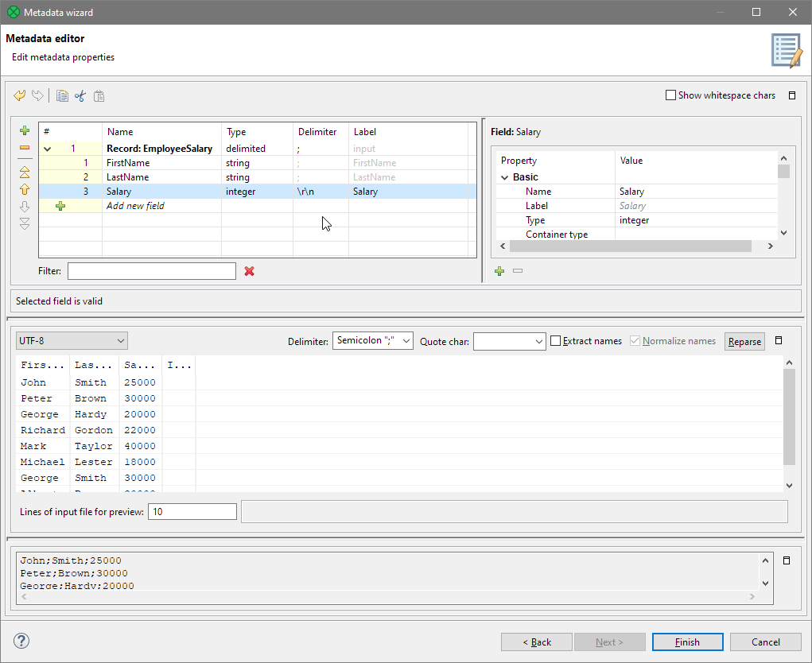
Task: Toggle the Extract names checkbox
Action: (556, 341)
